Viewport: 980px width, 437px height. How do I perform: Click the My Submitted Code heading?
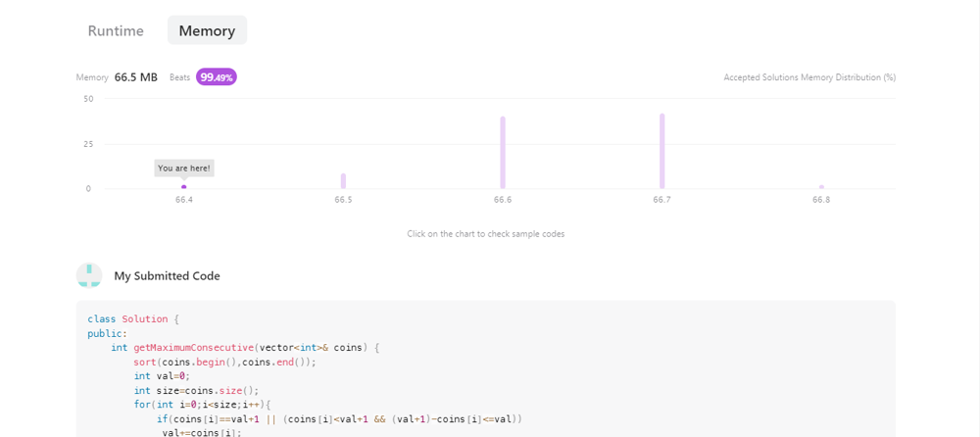pos(167,275)
